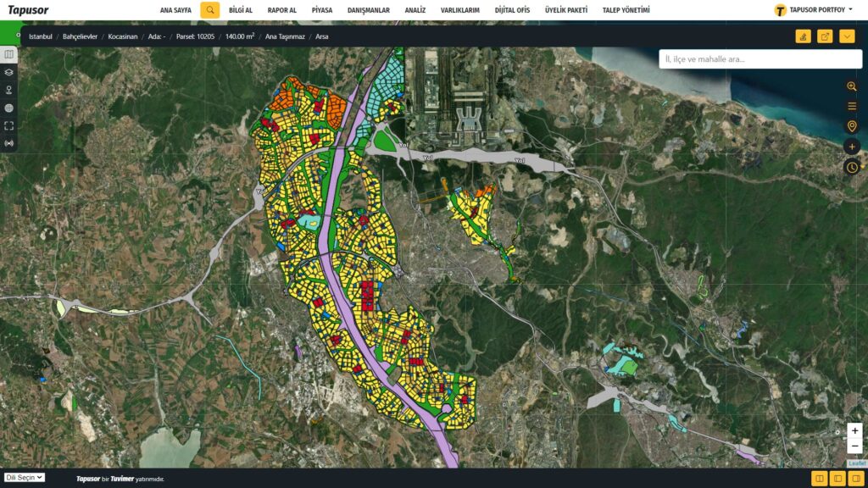Toggle the right split layout button

click(x=856, y=479)
